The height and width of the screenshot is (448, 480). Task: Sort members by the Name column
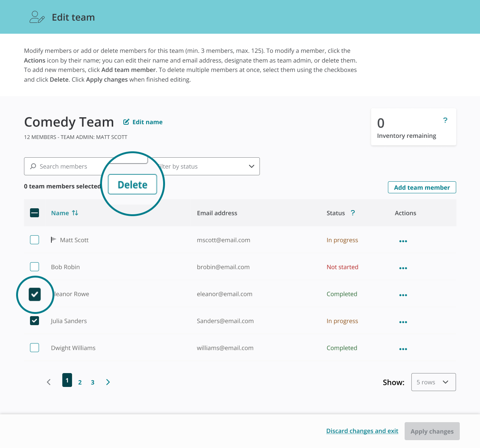[64, 213]
